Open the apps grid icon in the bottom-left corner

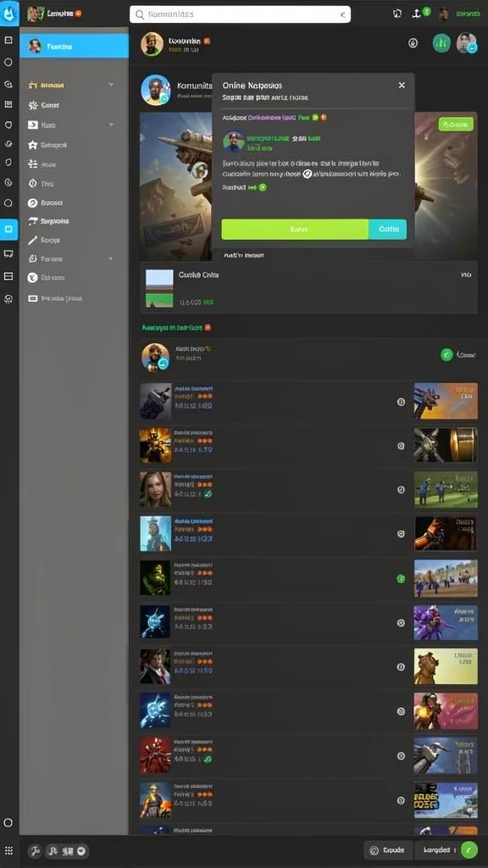8,851
